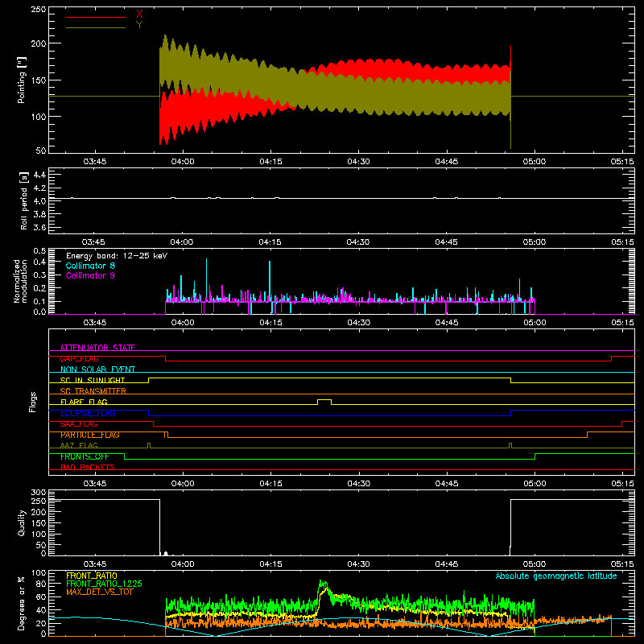
Task: Click the Pointing axis title
Action: [x=22, y=80]
